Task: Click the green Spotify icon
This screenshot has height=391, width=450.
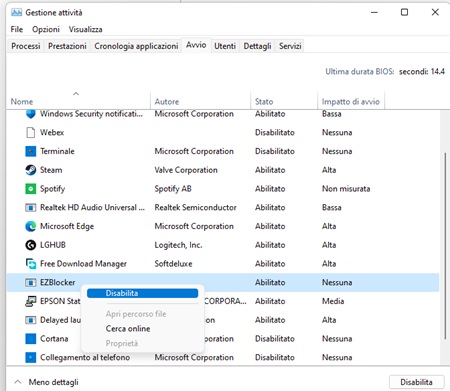Action: (x=31, y=189)
